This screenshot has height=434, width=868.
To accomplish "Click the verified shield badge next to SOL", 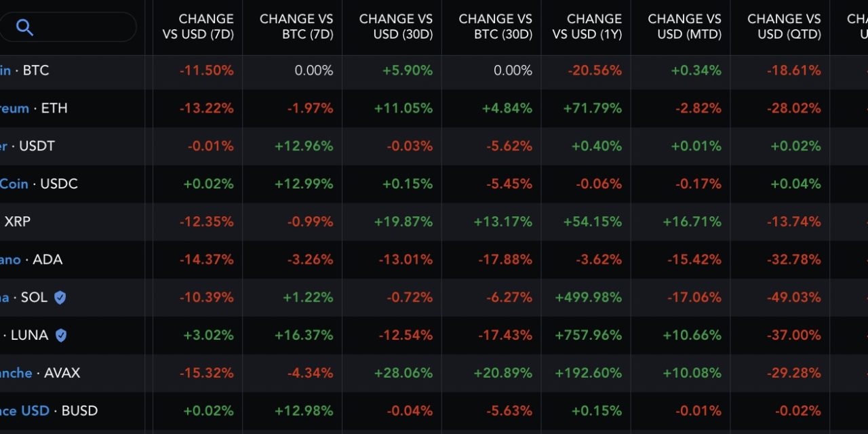I will tap(60, 297).
